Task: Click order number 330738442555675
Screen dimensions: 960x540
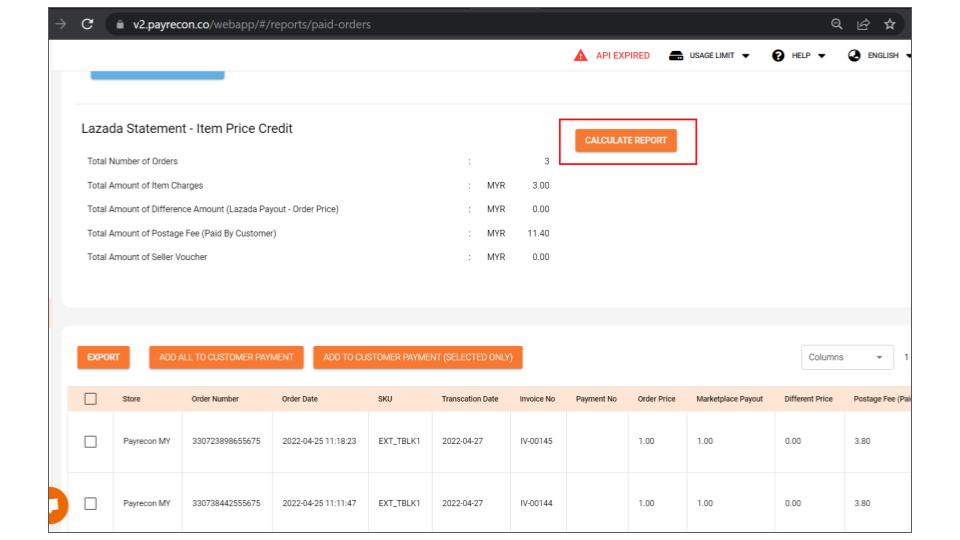Action: point(226,503)
